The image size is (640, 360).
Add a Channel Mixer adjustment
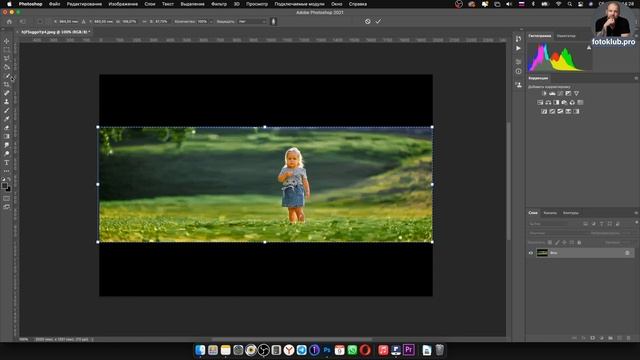pyautogui.click(x=572, y=102)
